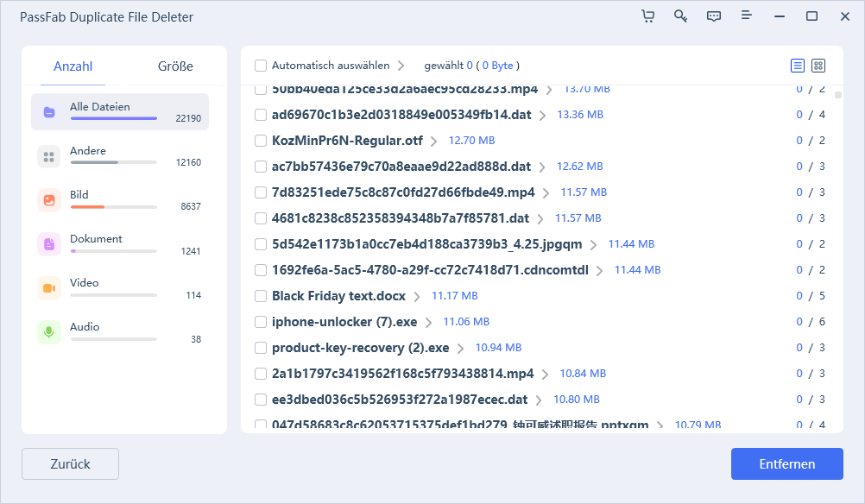Enable the Automatisch auswählen checkbox
Image resolution: width=865 pixels, height=504 pixels.
click(x=261, y=66)
